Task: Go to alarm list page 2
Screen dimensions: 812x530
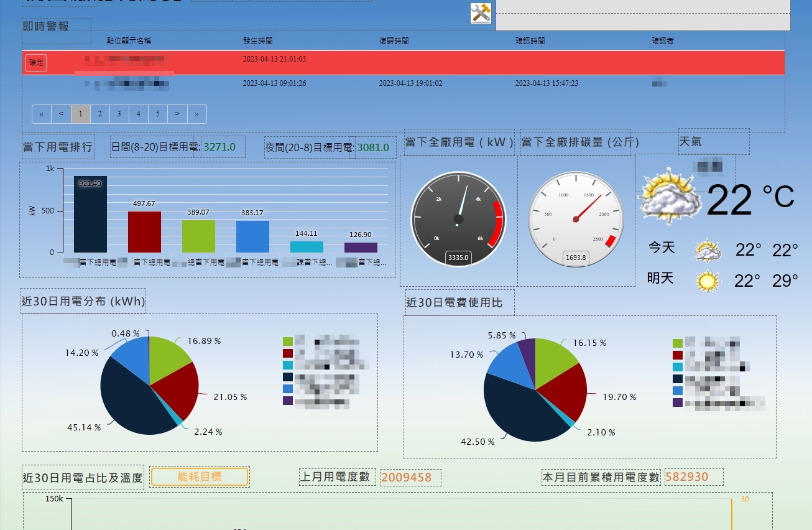Action: (100, 114)
